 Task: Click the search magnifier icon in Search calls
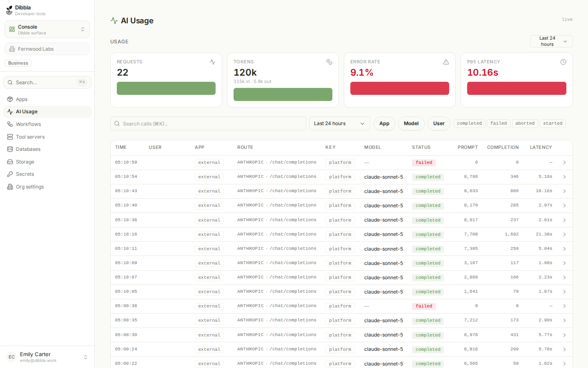[117, 123]
